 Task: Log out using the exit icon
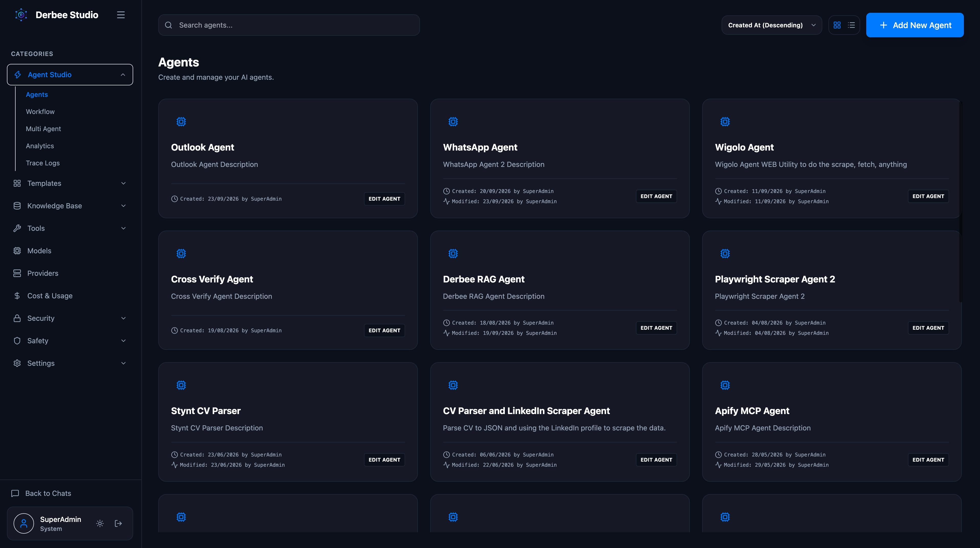tap(118, 523)
